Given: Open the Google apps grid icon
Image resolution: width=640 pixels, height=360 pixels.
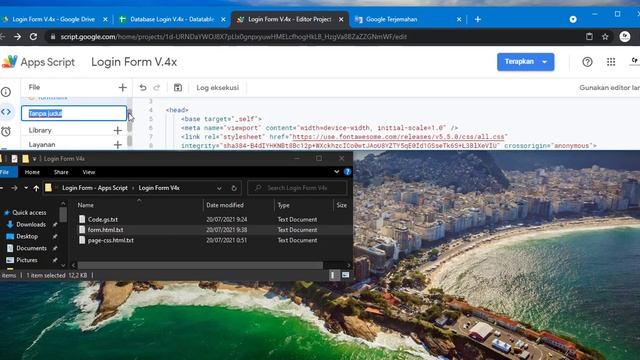Looking at the screenshot, I should tap(611, 62).
